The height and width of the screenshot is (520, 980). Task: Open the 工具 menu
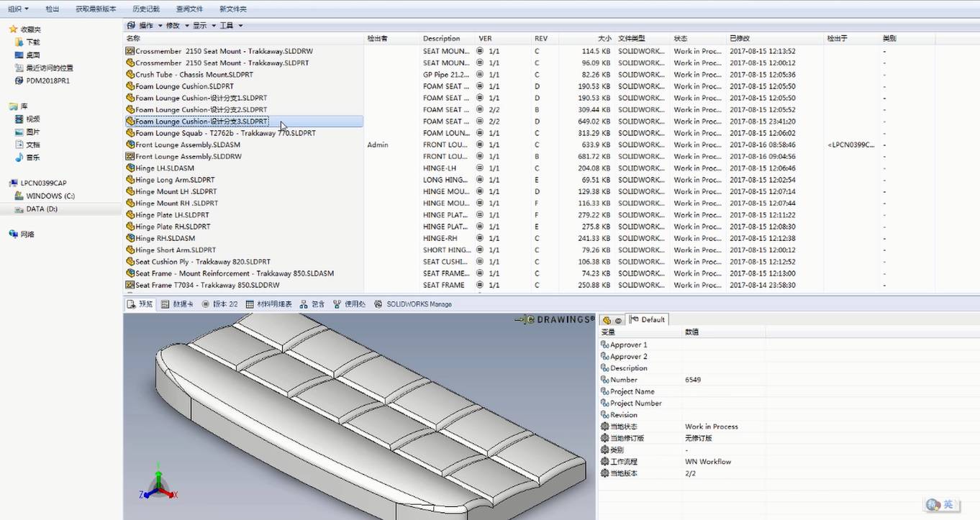pyautogui.click(x=230, y=25)
